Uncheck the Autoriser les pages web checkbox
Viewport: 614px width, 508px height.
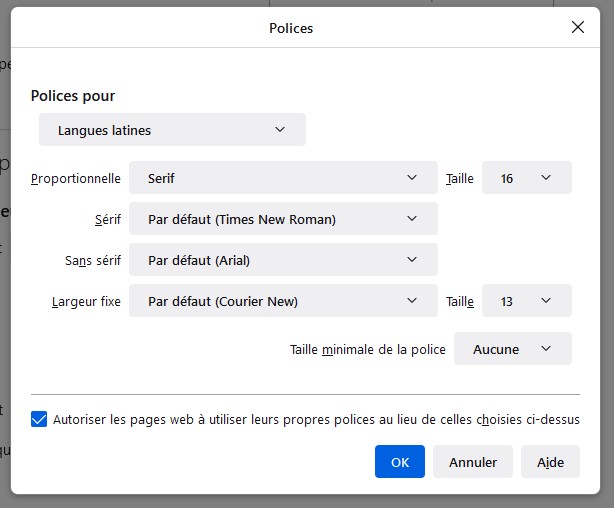(39, 420)
